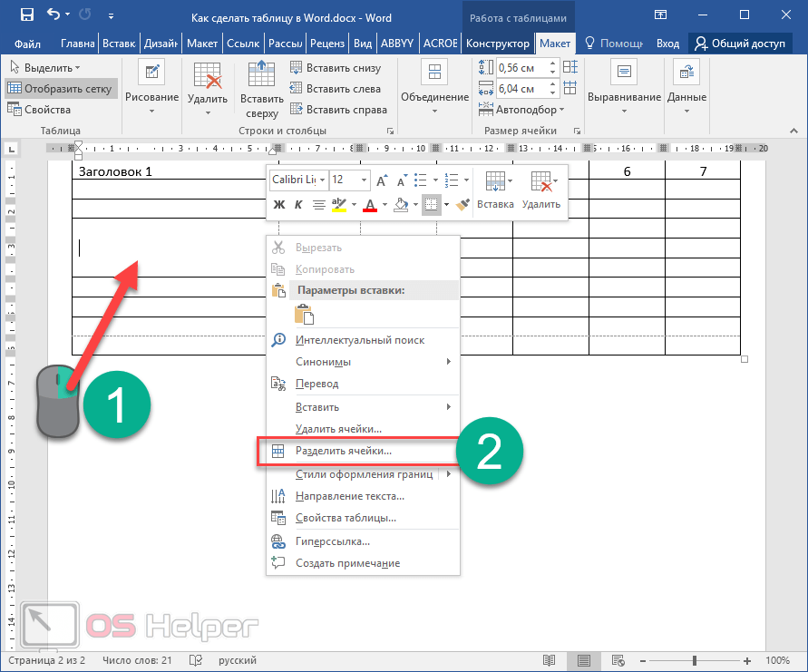Click the paste options clipboard icon

point(305,314)
